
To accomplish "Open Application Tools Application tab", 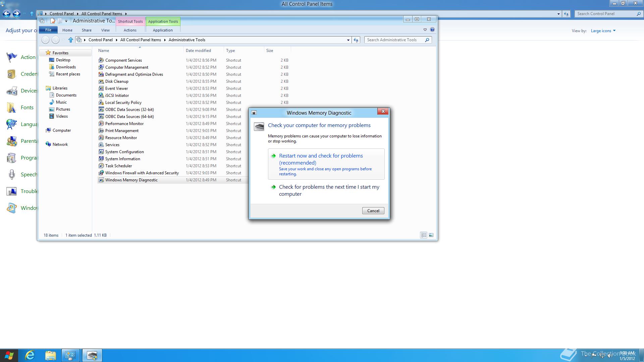I will (x=163, y=30).
